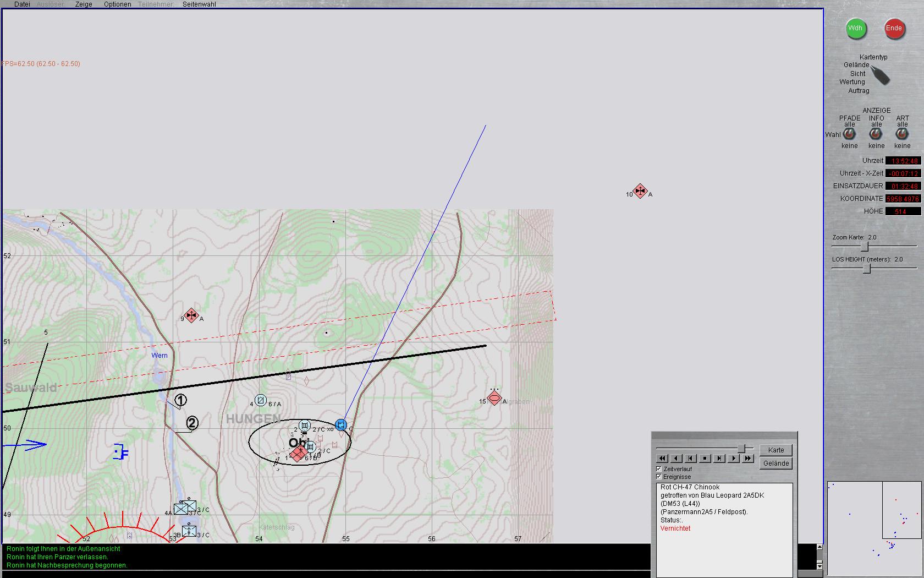Open the Seitenwahl menu
924x578 pixels.
(x=199, y=4)
